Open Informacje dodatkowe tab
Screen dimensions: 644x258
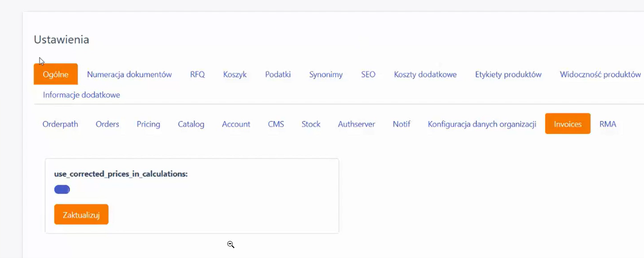[81, 95]
